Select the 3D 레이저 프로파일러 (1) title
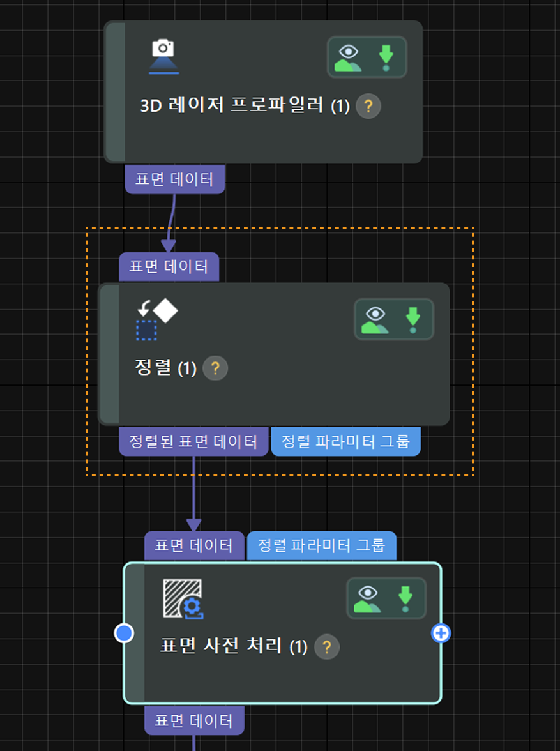The image size is (560, 751). [x=245, y=106]
